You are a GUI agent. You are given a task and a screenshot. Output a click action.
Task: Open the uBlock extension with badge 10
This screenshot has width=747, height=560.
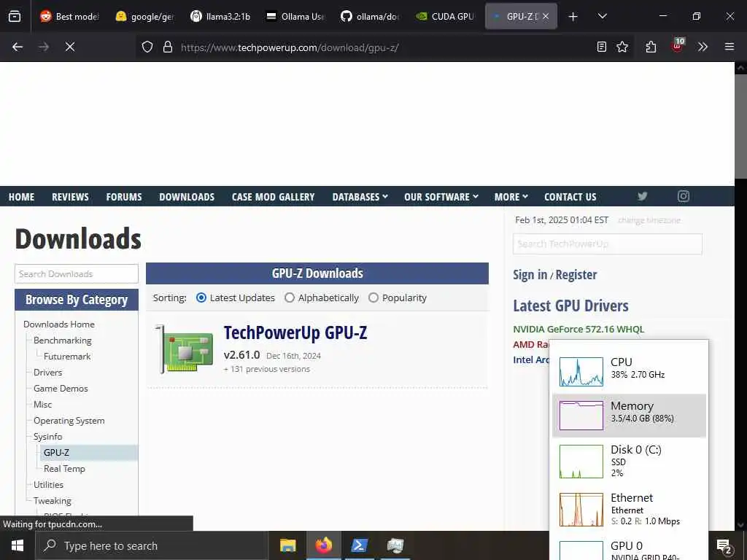[x=678, y=46]
